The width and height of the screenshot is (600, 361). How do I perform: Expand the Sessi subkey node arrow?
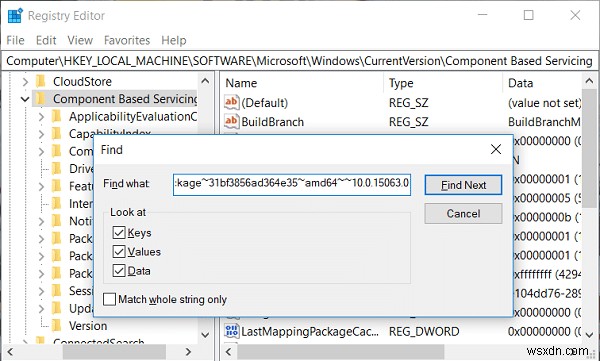coord(41,291)
